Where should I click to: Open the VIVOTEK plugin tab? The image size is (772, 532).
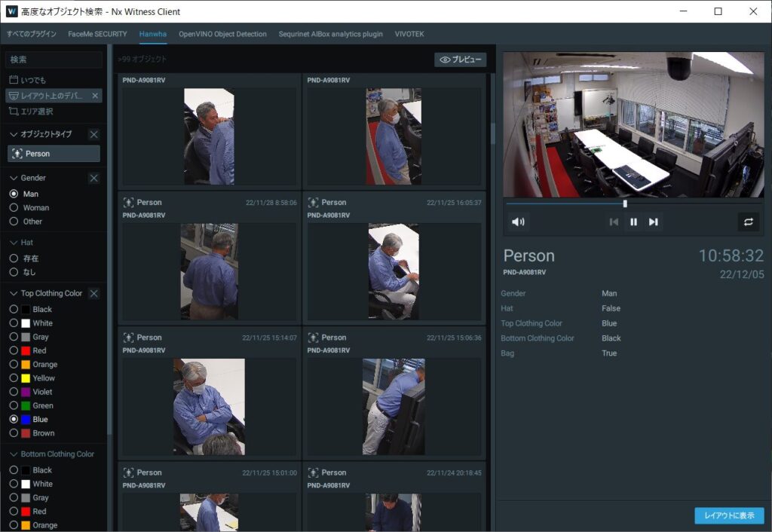411,34
